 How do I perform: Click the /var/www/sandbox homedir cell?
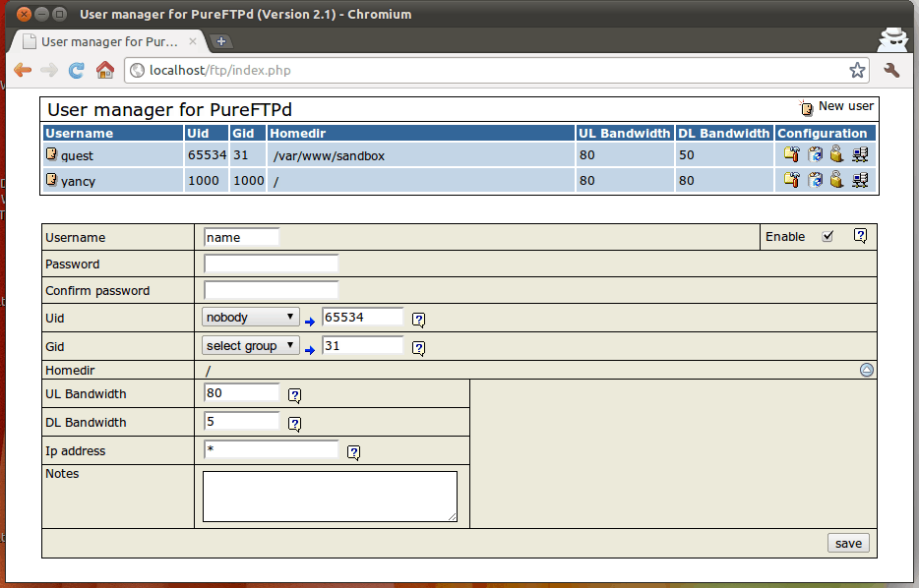coord(421,155)
